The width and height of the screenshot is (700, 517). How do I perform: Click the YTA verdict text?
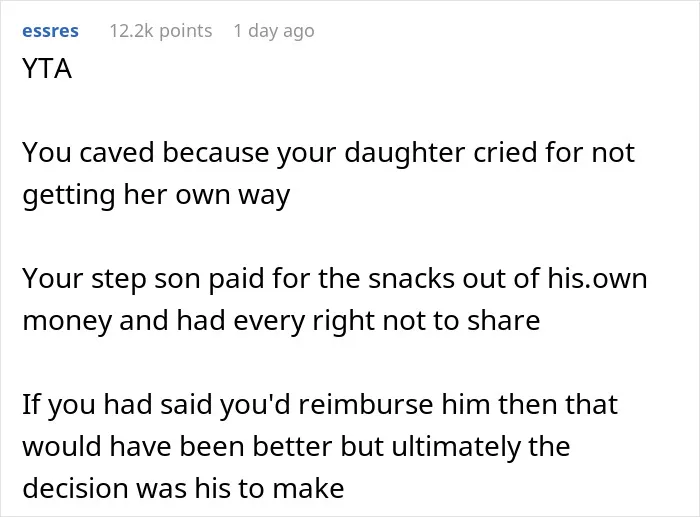point(47,69)
